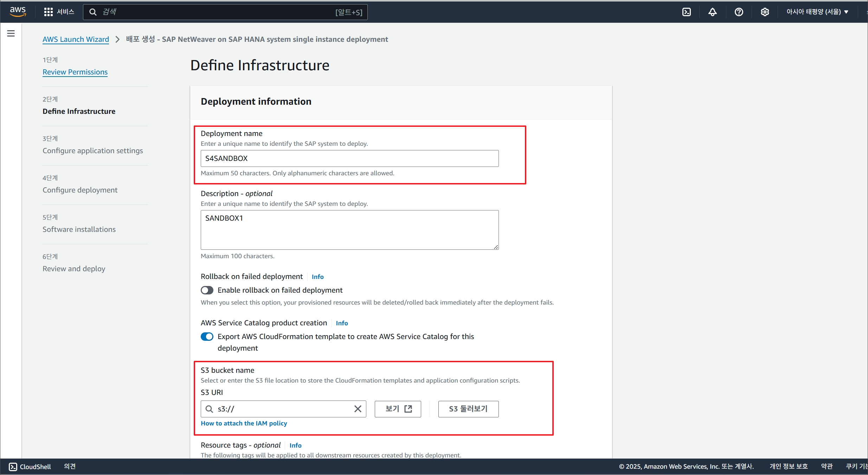Open Info link for Resource tags
The image size is (868, 475).
click(x=295, y=445)
